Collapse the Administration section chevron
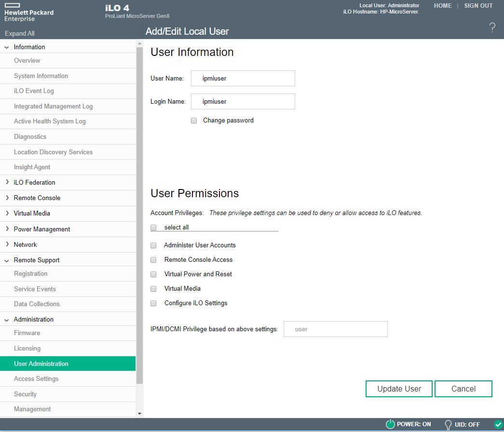Screen dimensions: 504x432 [x=7, y=320]
